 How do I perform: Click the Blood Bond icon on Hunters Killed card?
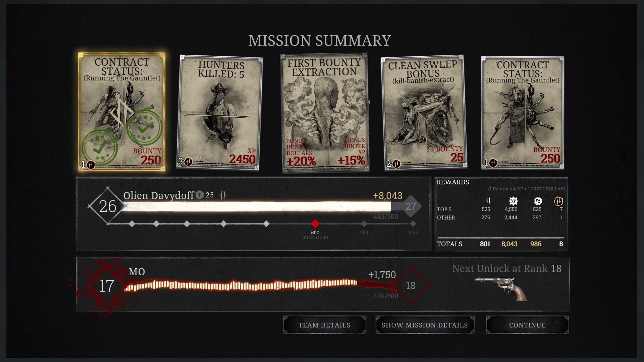(188, 162)
